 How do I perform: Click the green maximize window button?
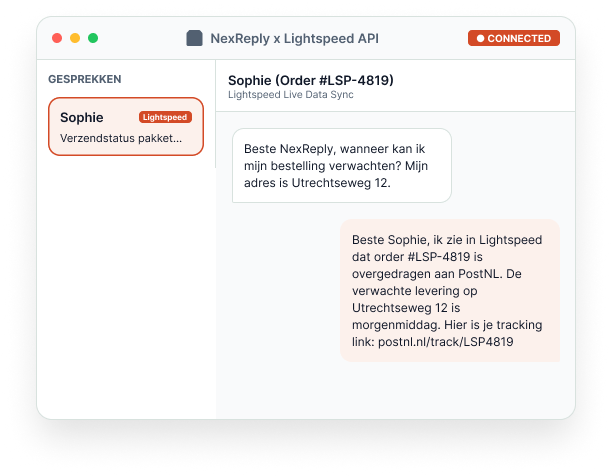click(93, 38)
